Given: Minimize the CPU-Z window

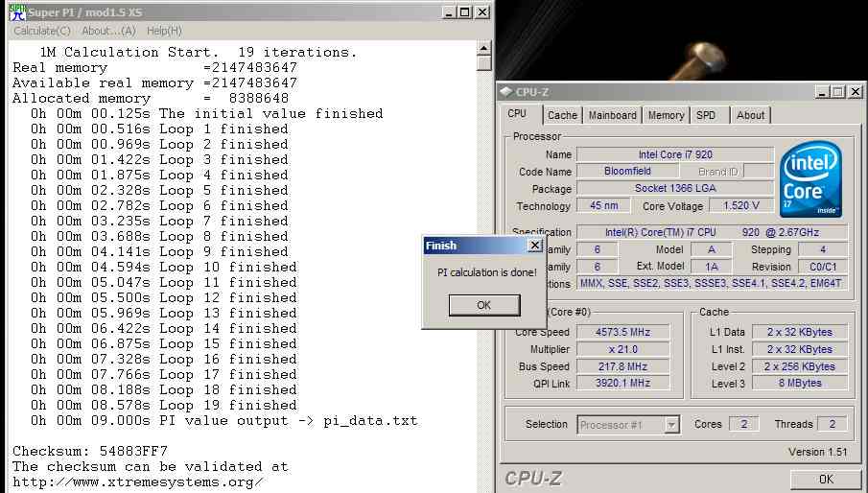Looking at the screenshot, I should coord(823,92).
